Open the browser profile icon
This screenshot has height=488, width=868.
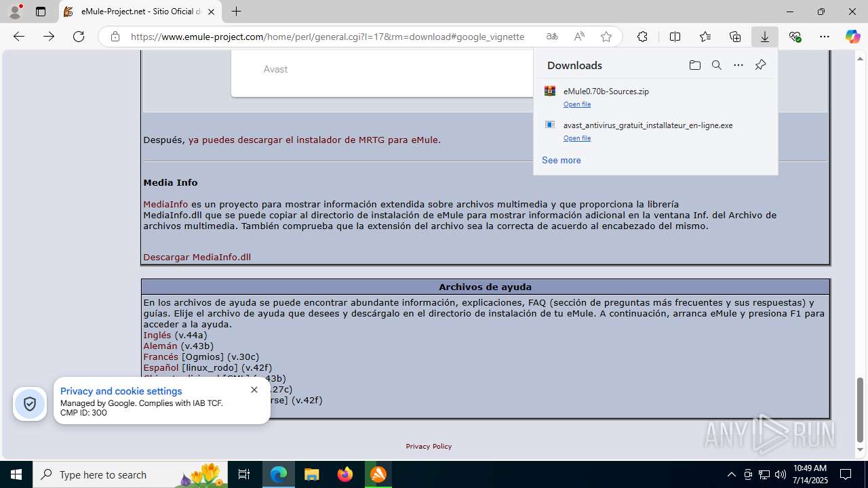point(15,12)
